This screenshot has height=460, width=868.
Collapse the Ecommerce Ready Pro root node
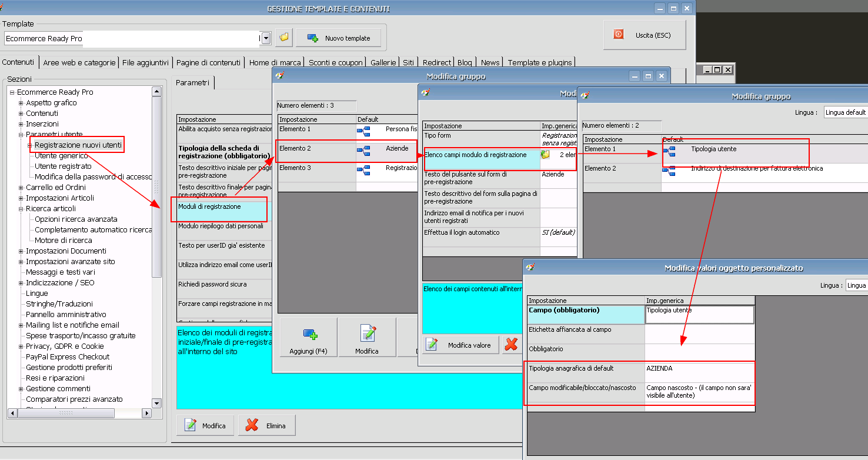click(12, 92)
